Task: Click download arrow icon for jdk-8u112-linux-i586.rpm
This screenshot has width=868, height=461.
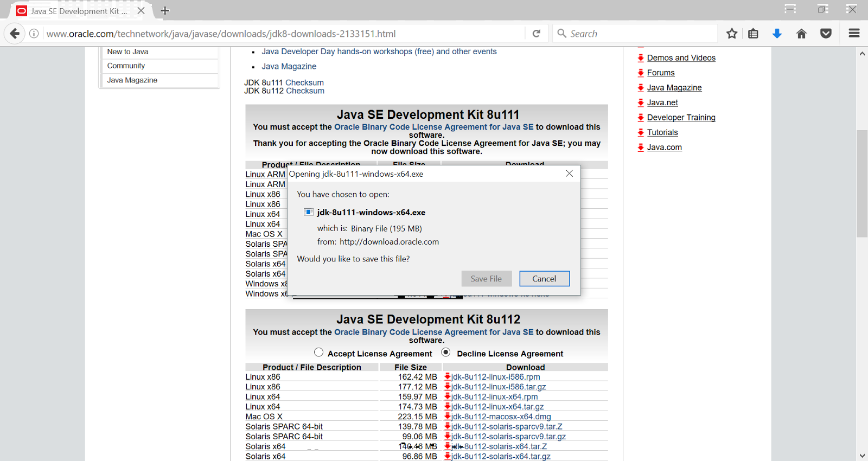Action: tap(448, 377)
